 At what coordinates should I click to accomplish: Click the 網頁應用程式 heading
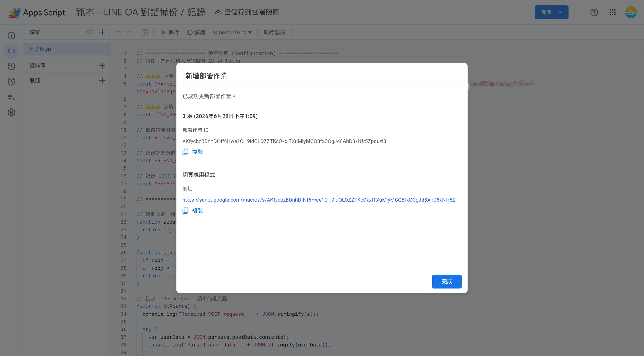(199, 175)
